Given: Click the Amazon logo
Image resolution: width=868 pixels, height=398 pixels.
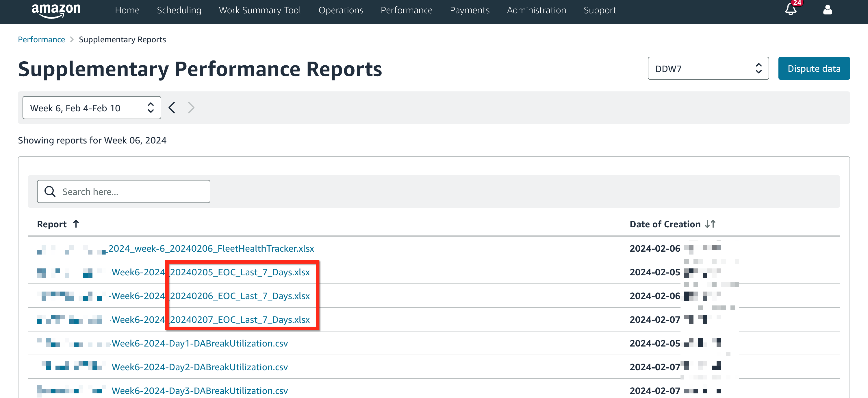Looking at the screenshot, I should [x=56, y=10].
